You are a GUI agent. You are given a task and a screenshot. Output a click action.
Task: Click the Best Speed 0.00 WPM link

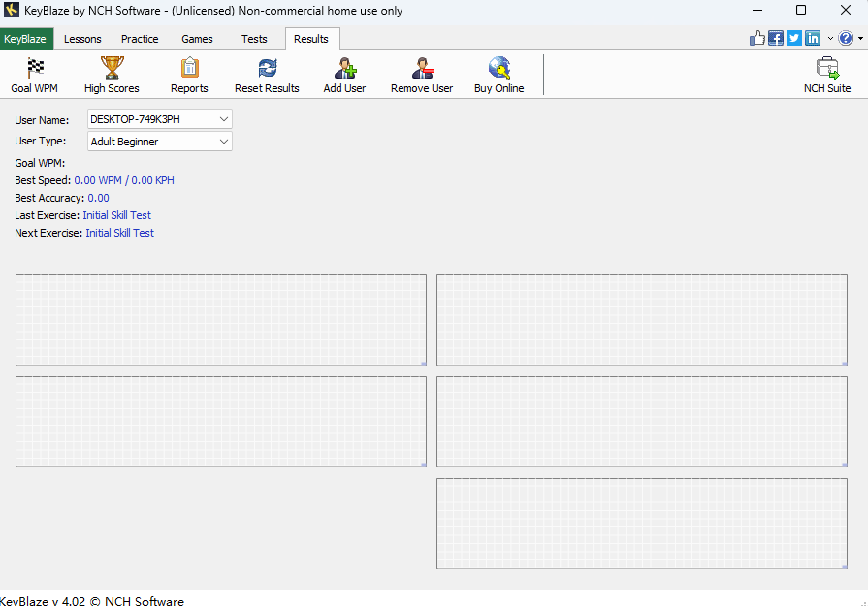click(x=124, y=180)
